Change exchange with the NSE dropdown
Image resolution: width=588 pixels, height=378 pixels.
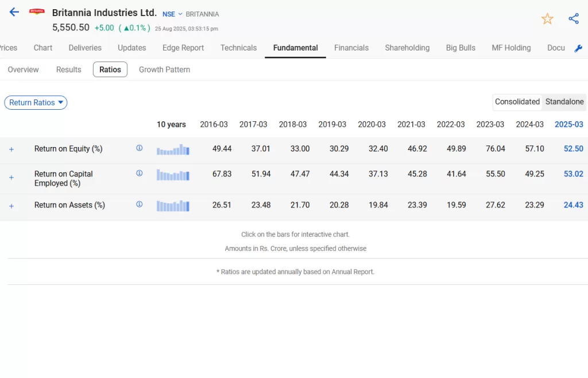tap(172, 14)
